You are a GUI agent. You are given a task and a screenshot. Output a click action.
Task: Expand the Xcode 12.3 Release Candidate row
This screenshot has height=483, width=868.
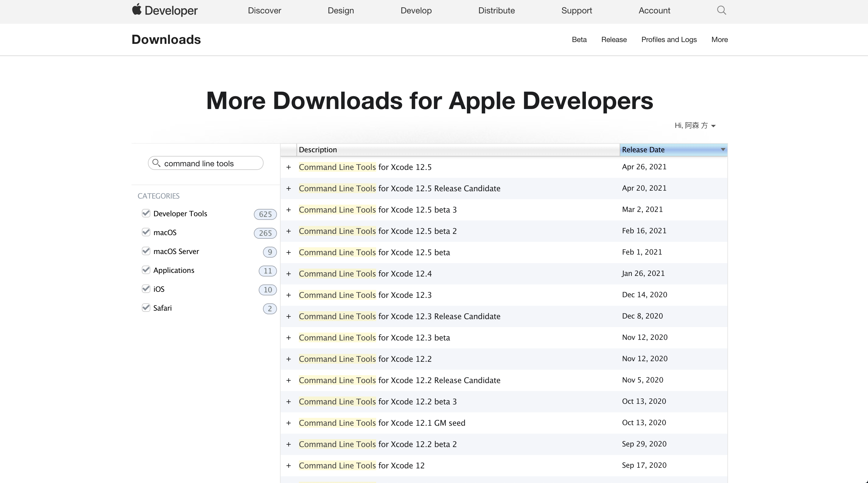[x=289, y=316]
